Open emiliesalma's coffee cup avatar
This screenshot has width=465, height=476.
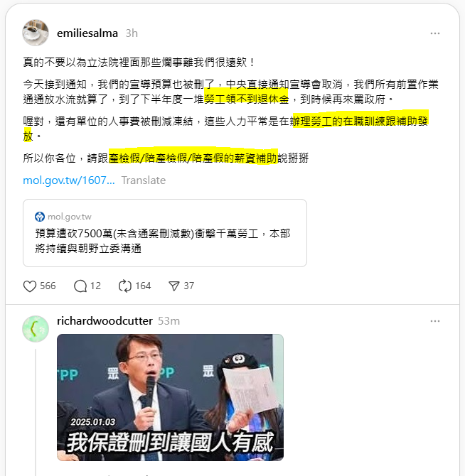click(x=36, y=33)
